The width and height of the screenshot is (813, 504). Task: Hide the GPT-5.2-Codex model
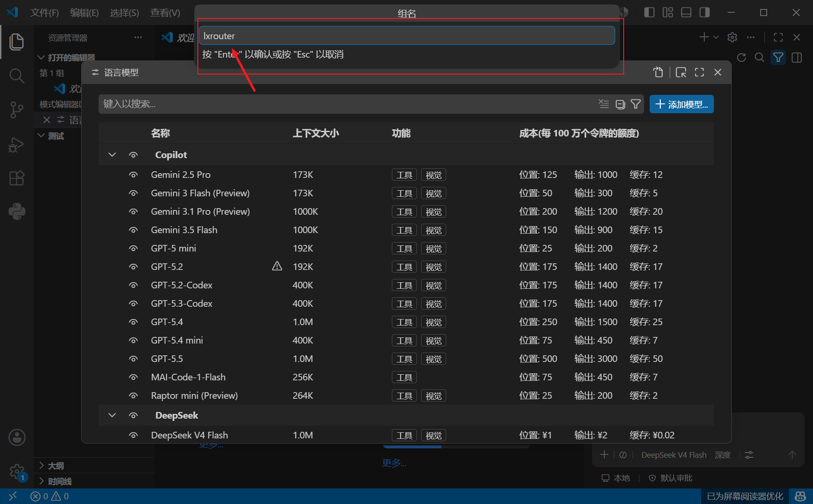[x=134, y=286]
